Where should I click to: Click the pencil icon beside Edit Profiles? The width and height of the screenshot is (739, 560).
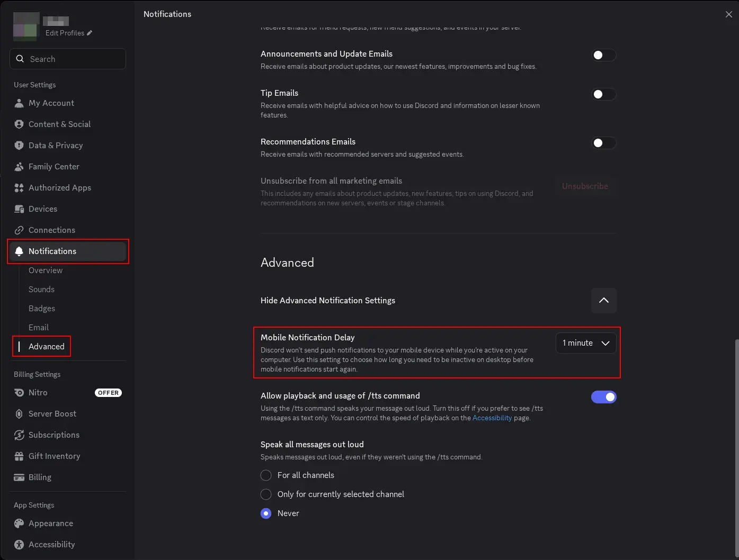click(90, 33)
